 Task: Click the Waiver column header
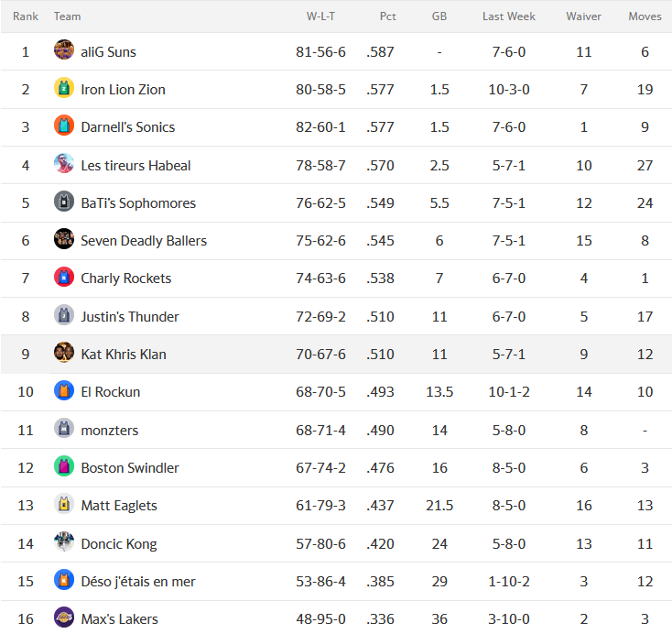click(583, 16)
